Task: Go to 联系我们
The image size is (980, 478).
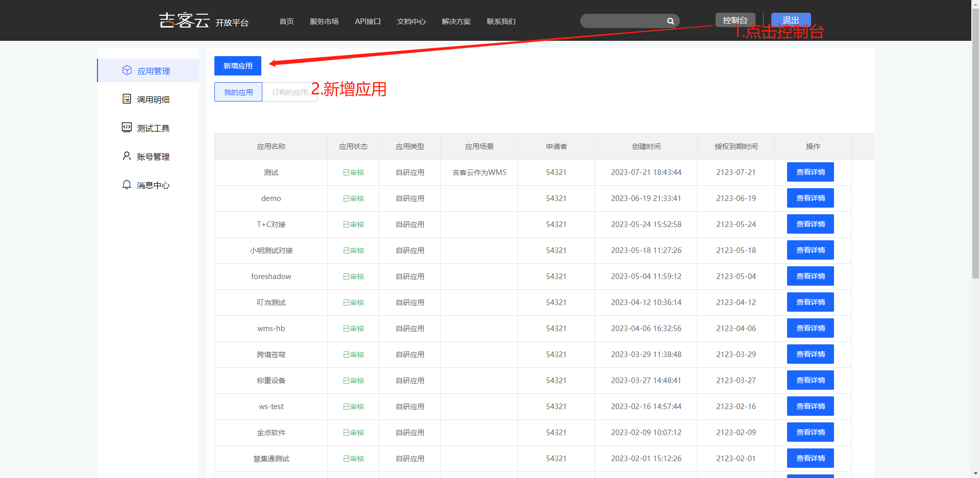Action: pos(501,21)
